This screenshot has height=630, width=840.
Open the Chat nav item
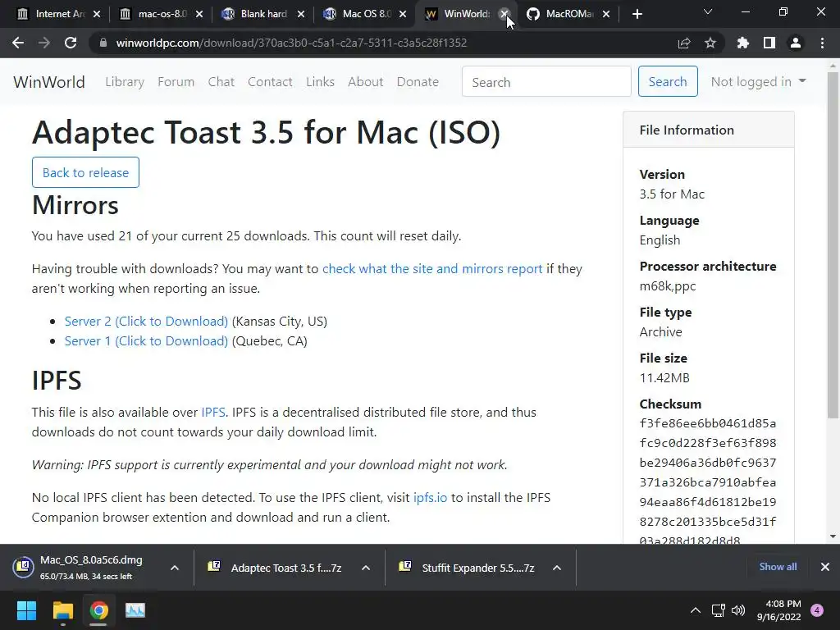[221, 82]
